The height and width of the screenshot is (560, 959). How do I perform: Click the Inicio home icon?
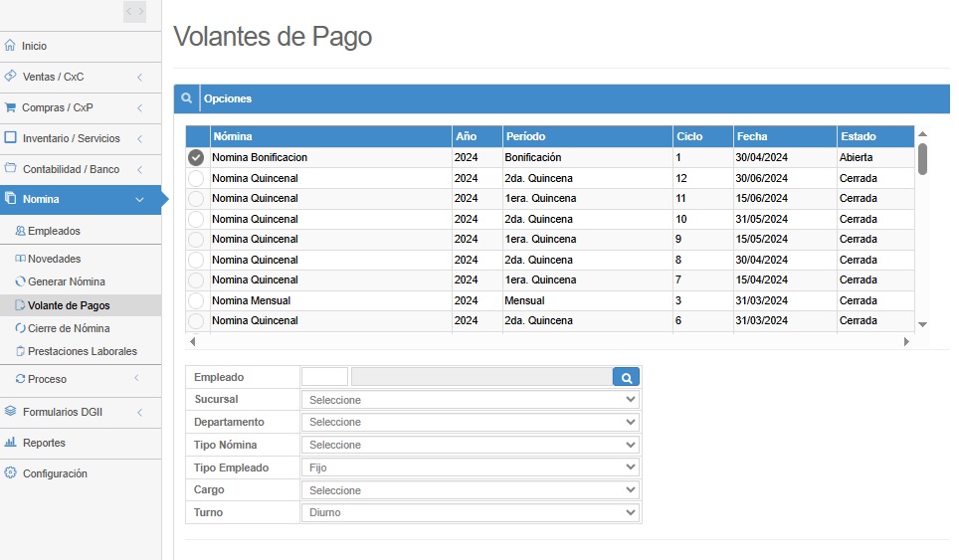pos(10,46)
